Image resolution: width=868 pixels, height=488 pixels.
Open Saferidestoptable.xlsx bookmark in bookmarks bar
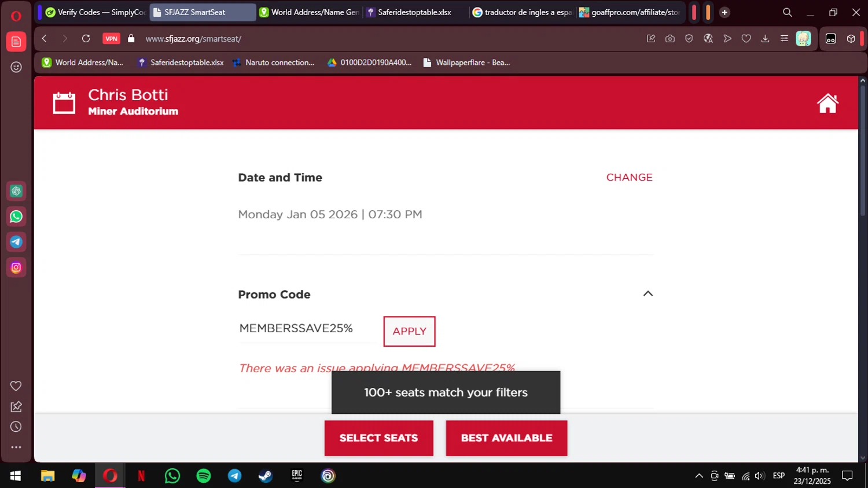pos(181,63)
